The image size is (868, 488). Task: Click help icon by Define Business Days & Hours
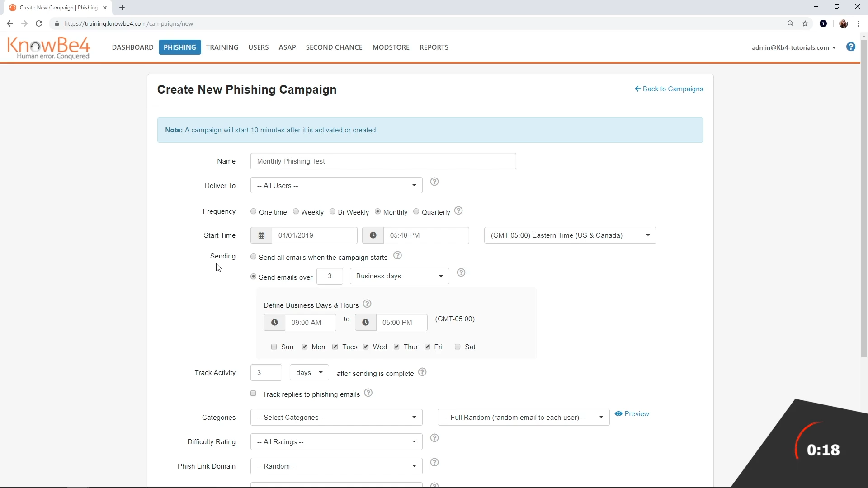pos(367,304)
